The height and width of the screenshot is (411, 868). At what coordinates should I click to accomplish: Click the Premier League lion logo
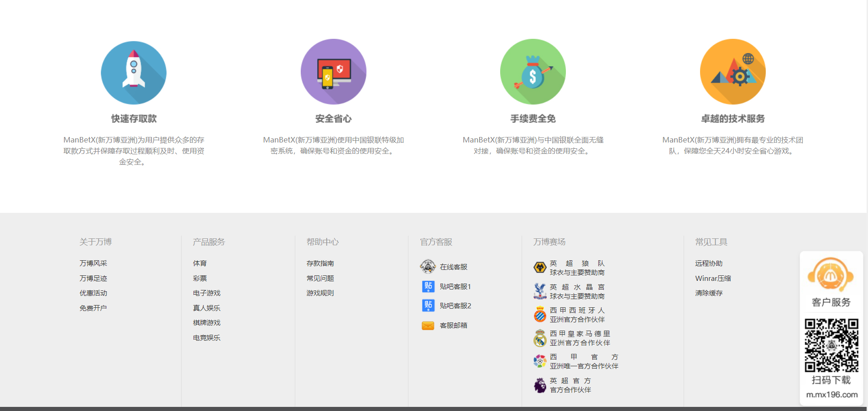click(x=540, y=385)
